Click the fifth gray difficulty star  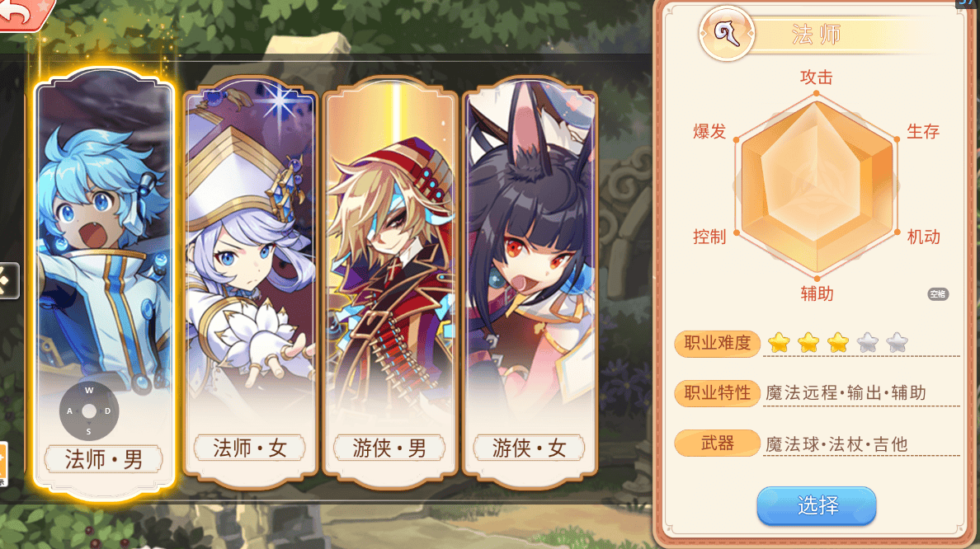[897, 343]
